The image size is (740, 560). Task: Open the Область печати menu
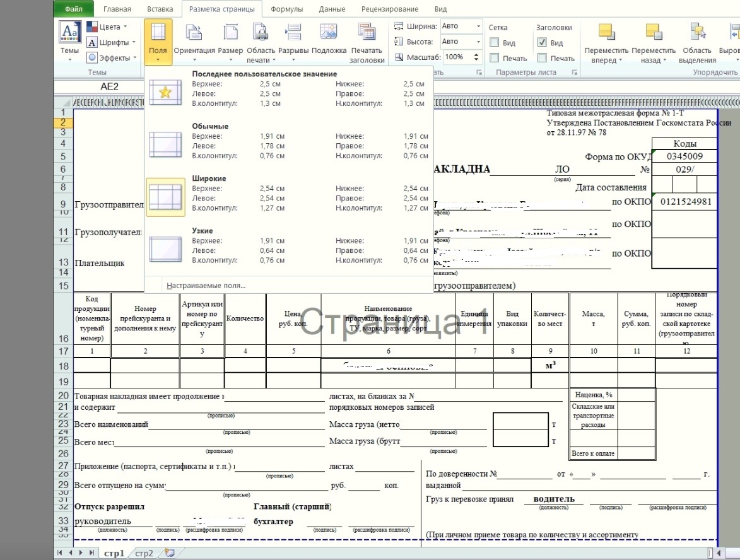261,42
